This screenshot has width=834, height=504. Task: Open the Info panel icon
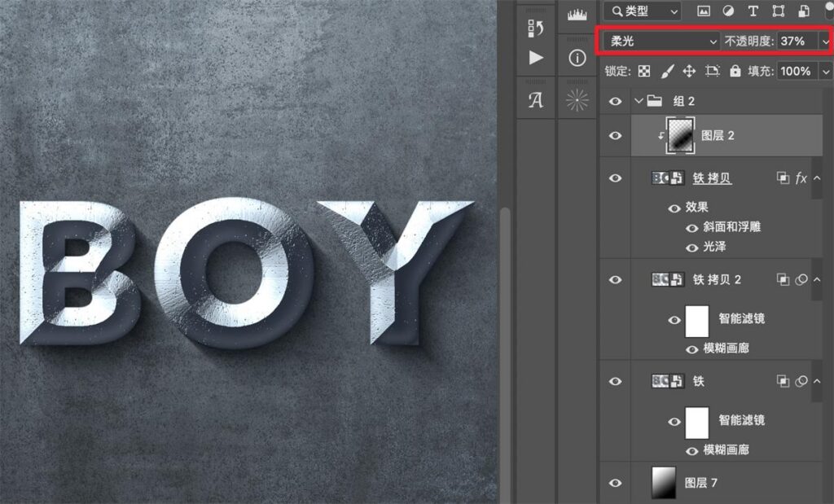click(x=577, y=58)
